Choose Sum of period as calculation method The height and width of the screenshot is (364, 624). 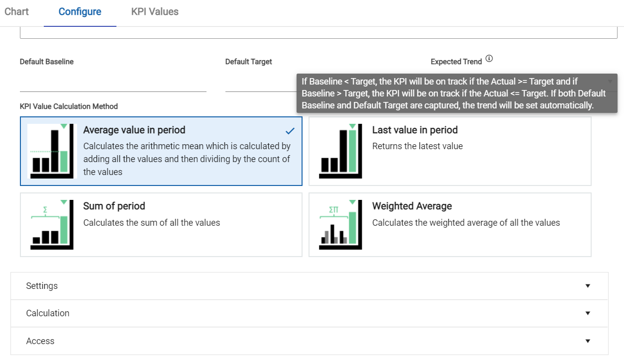[x=160, y=225]
